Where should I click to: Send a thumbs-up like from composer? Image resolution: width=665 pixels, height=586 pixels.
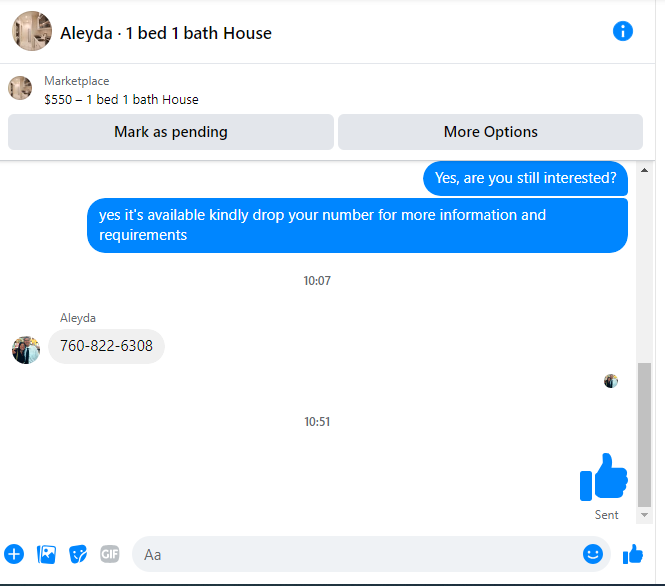[633, 554]
